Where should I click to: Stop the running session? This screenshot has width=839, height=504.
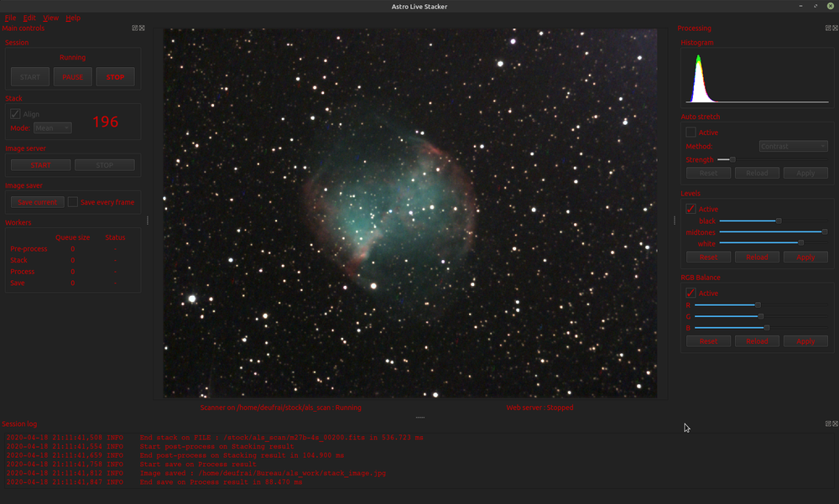(x=115, y=77)
